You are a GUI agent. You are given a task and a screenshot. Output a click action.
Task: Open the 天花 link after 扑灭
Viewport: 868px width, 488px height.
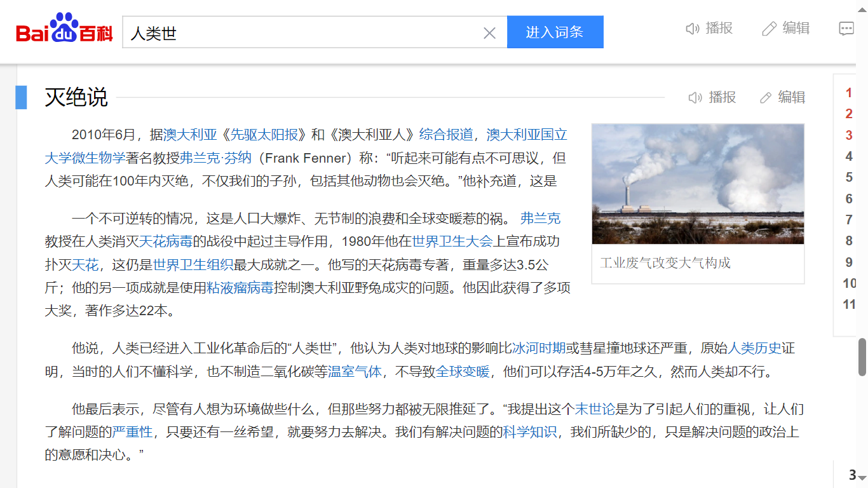tap(85, 264)
